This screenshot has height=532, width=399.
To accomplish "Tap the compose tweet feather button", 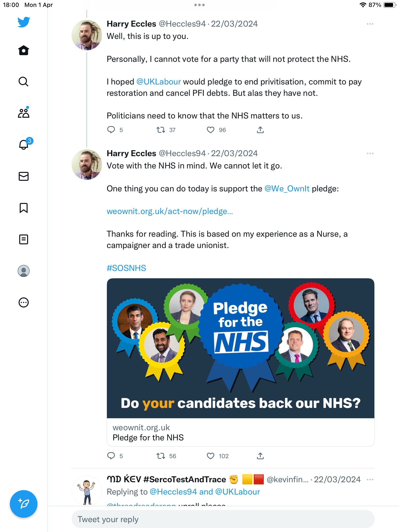I will 24,504.
